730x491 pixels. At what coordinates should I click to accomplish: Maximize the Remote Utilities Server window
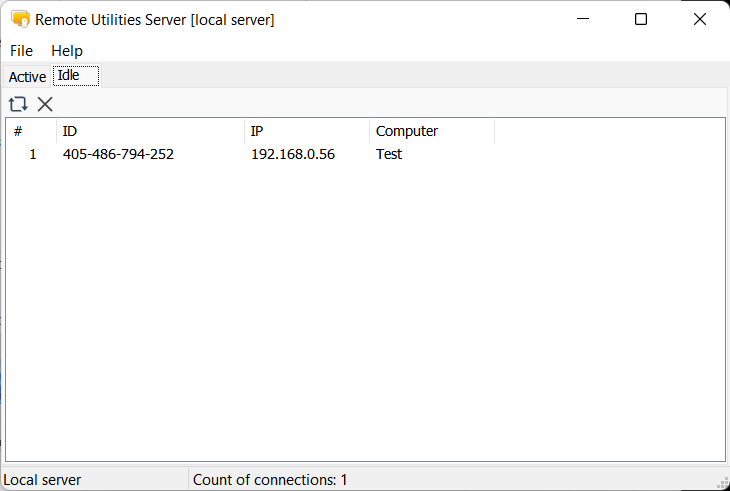[x=641, y=19]
